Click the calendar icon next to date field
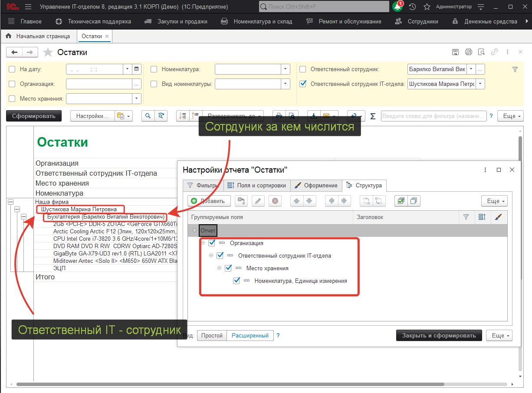This screenshot has height=393, width=532. 137,69
